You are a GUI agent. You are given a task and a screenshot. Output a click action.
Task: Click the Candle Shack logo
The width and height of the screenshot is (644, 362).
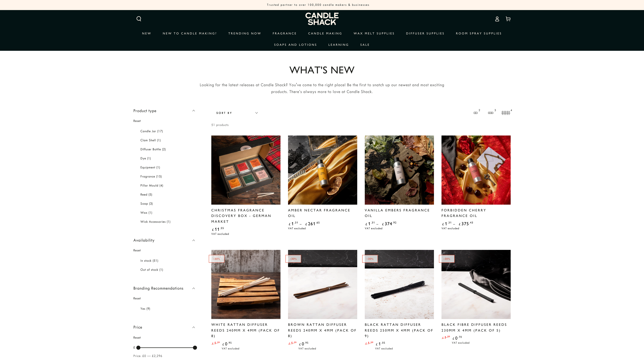tap(322, 19)
